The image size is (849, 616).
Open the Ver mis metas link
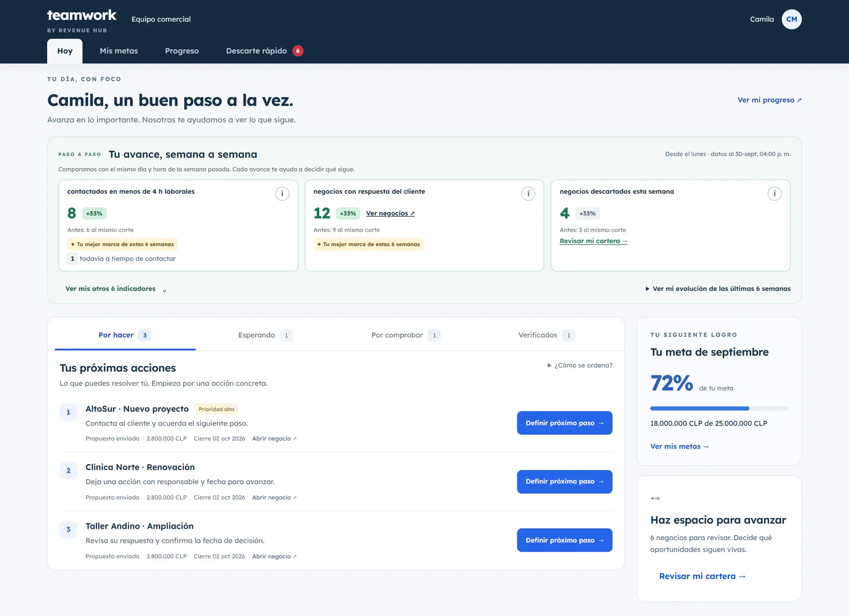click(679, 446)
